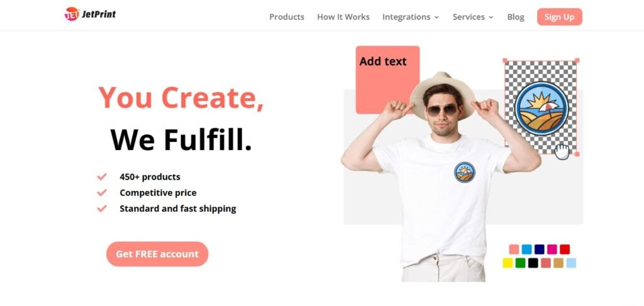Screen dimensions: 644x306
Task: Choose the green color swatch
Action: (x=520, y=263)
